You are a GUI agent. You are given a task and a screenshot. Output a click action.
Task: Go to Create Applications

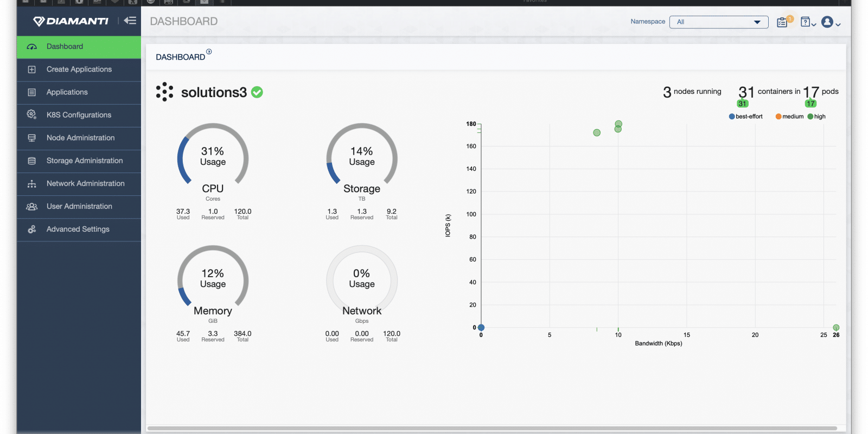[x=79, y=69]
